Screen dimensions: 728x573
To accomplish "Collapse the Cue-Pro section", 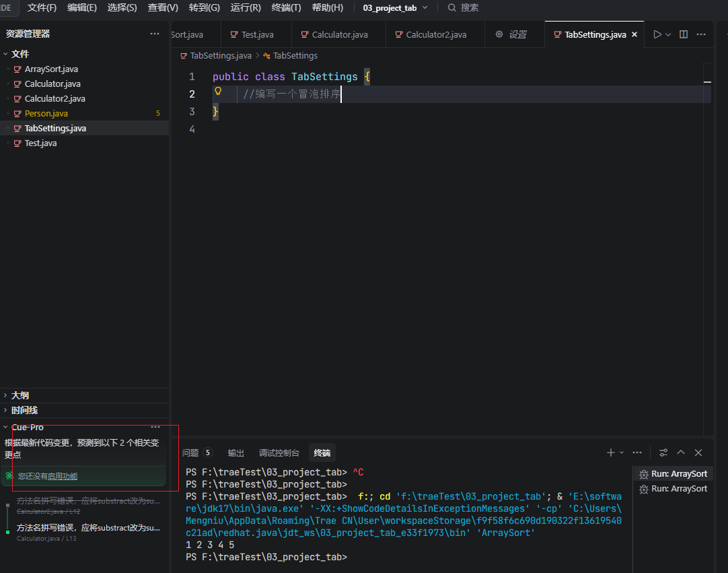I will pos(27,427).
